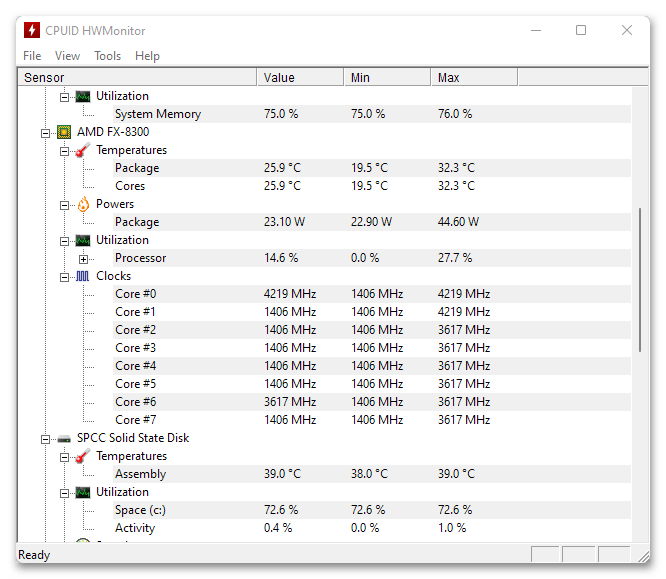
Task: Collapse the Utilization group above System Memory
Action: click(x=64, y=98)
